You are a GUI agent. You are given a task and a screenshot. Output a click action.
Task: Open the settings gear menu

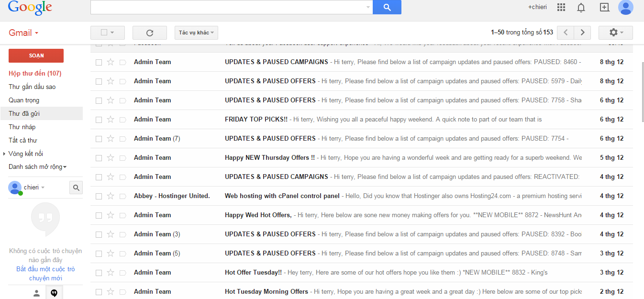615,33
